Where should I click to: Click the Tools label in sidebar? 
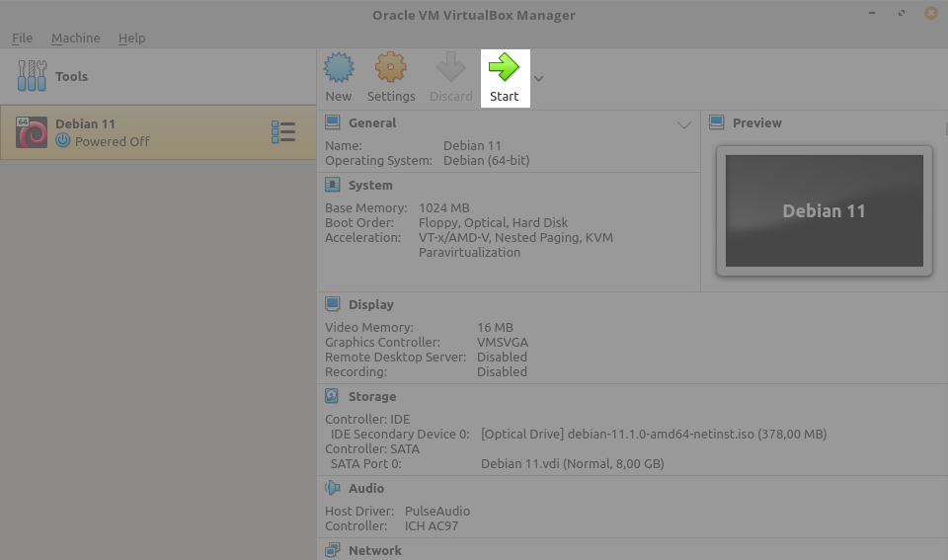point(71,76)
